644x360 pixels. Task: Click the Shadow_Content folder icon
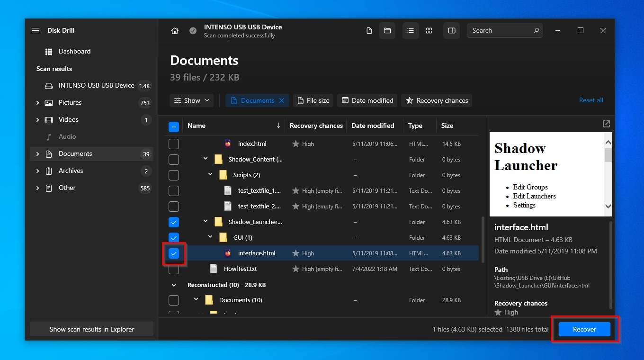pyautogui.click(x=218, y=159)
